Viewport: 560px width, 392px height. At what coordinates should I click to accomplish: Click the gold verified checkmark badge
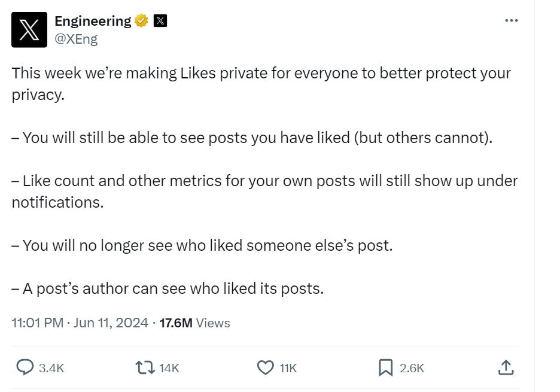coord(142,21)
